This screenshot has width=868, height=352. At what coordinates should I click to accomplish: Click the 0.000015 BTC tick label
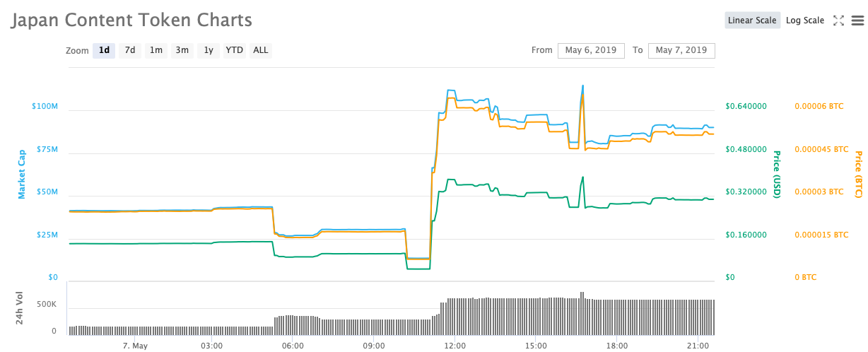pos(821,235)
